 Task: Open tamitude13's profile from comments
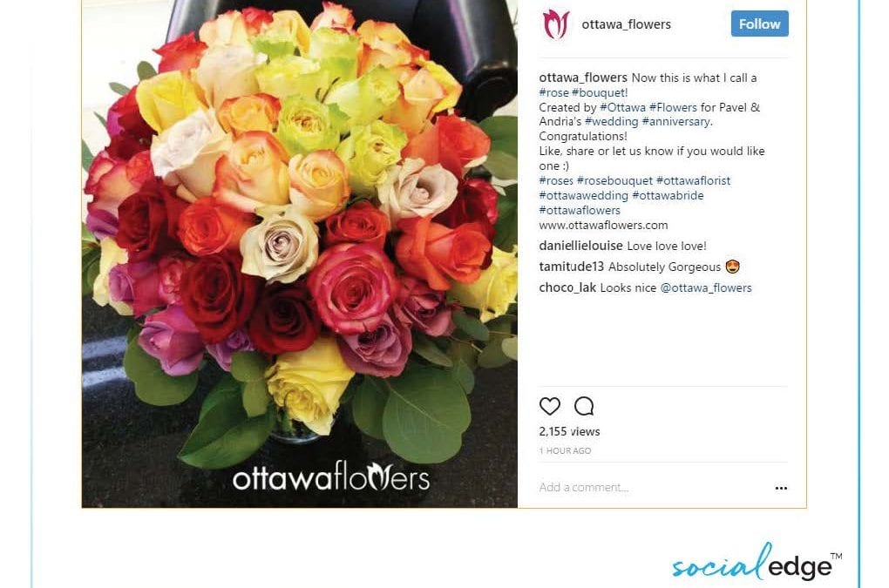click(x=572, y=267)
